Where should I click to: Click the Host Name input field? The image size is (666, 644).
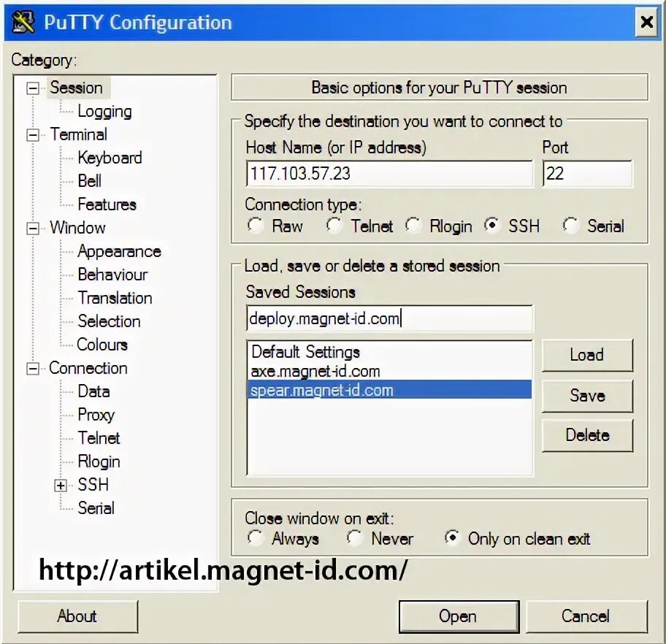[389, 173]
